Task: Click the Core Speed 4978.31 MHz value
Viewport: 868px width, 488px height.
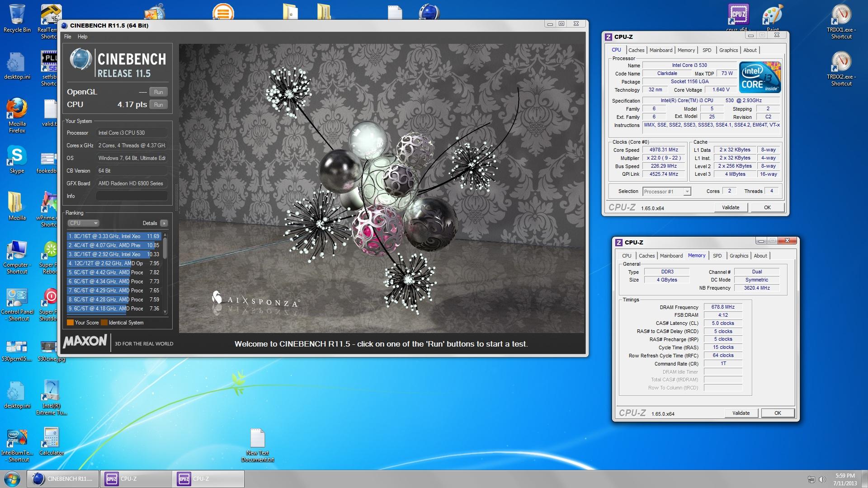Action: point(664,150)
